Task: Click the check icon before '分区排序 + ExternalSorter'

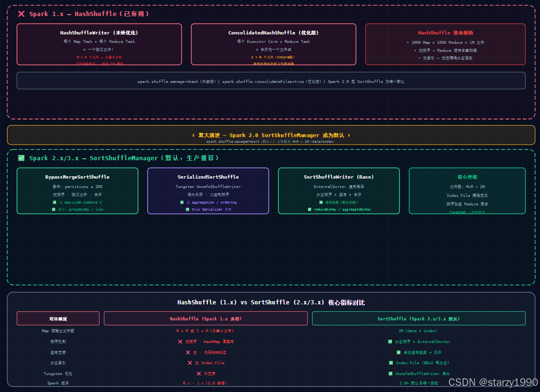Action: click(390, 342)
